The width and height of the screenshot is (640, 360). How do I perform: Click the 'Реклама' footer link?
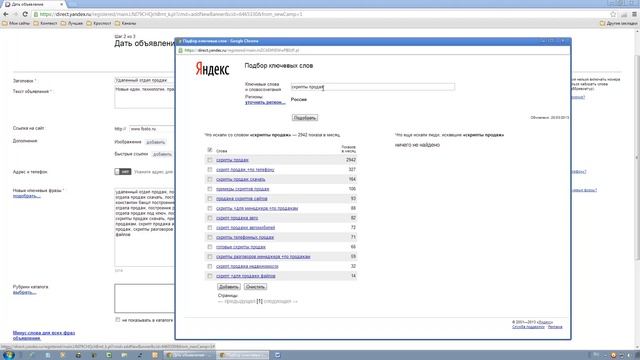(555, 327)
